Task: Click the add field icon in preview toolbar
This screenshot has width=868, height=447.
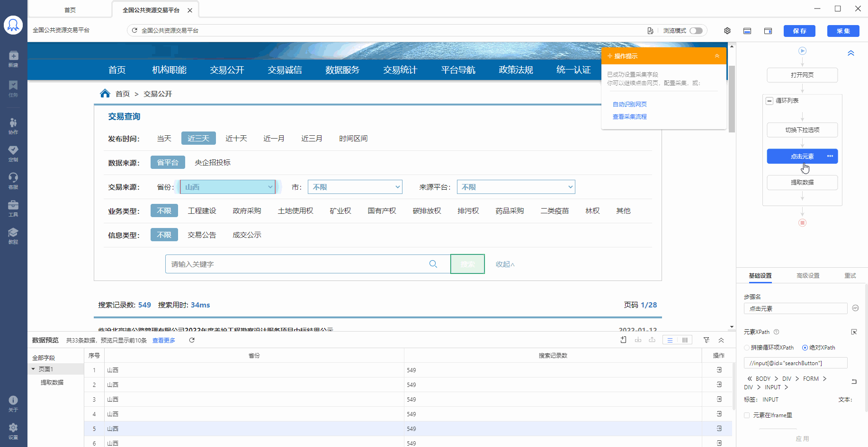Action: (623, 340)
